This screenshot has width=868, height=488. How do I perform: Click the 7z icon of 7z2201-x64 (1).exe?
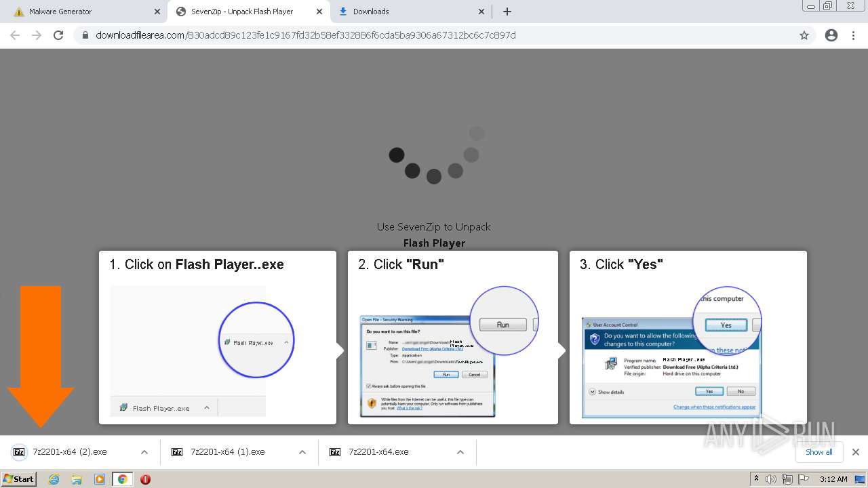177,452
